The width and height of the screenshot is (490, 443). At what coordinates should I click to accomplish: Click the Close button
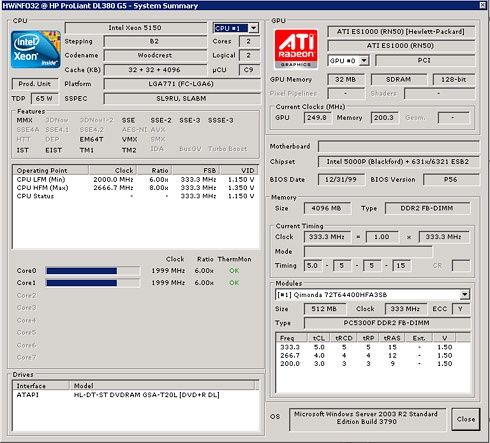pyautogui.click(x=466, y=419)
